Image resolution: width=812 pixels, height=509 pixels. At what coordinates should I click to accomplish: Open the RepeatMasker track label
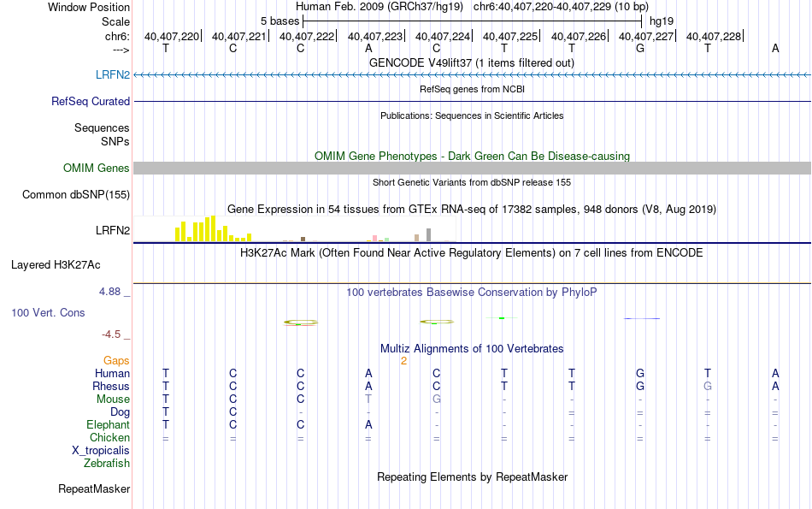pos(94,488)
